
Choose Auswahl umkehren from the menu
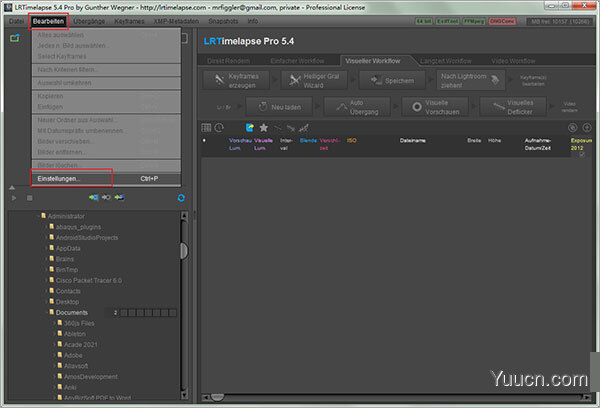[106, 83]
